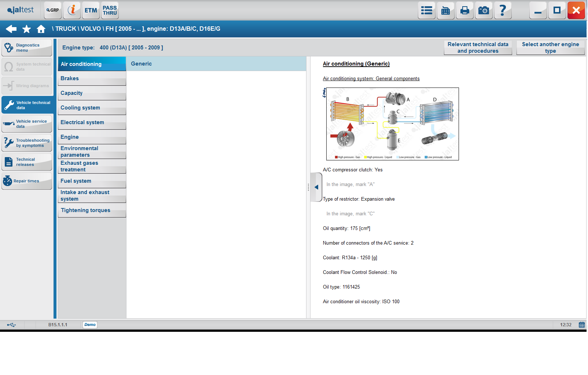The height and width of the screenshot is (375, 588).
Task: Click the printer icon
Action: 464,10
